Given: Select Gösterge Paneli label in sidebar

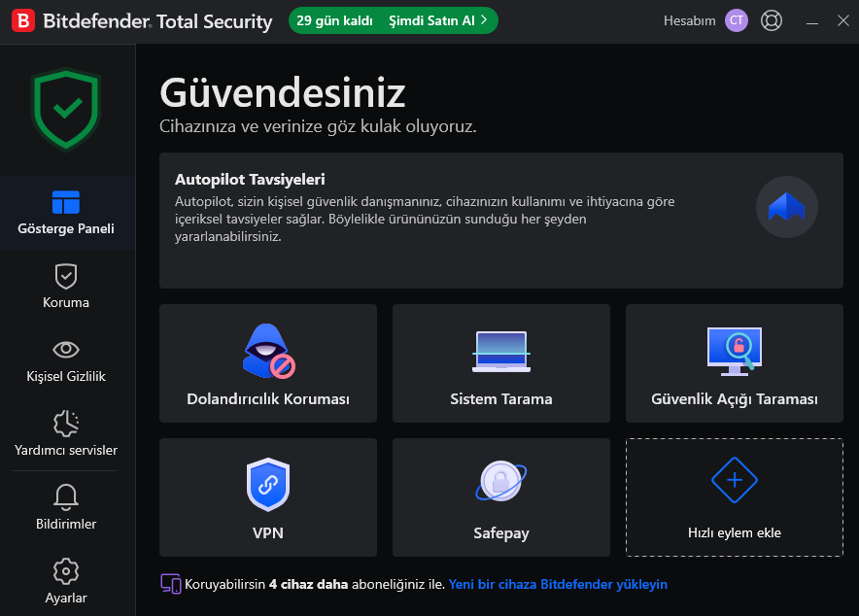Looking at the screenshot, I should 66,229.
